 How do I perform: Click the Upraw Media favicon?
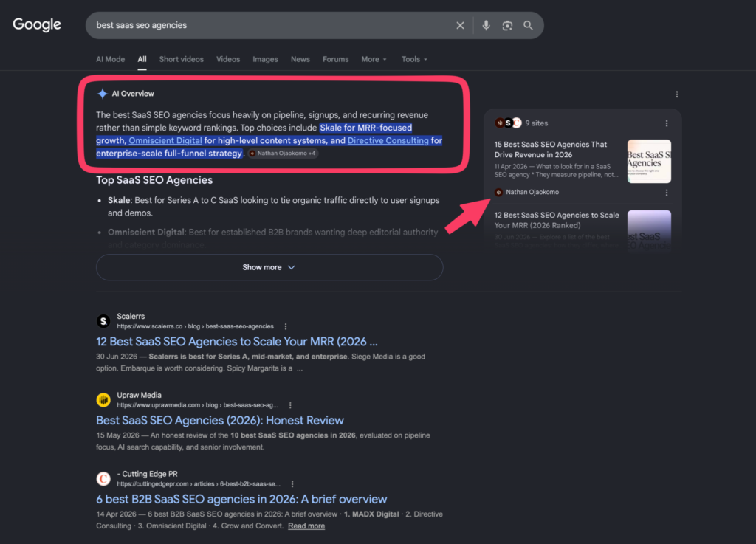tap(103, 400)
